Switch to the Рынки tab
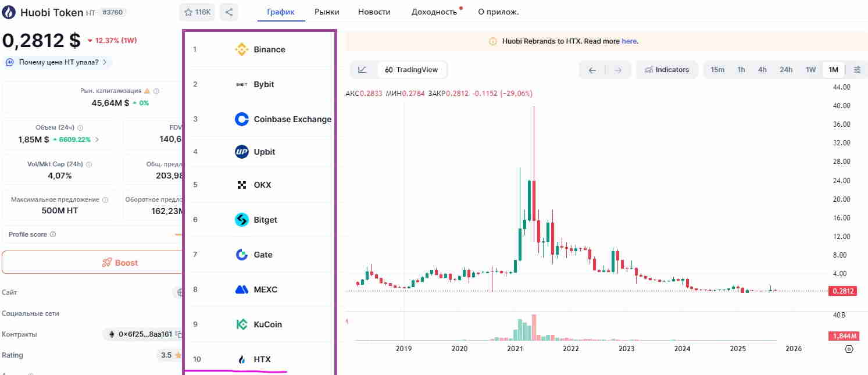 (x=327, y=12)
